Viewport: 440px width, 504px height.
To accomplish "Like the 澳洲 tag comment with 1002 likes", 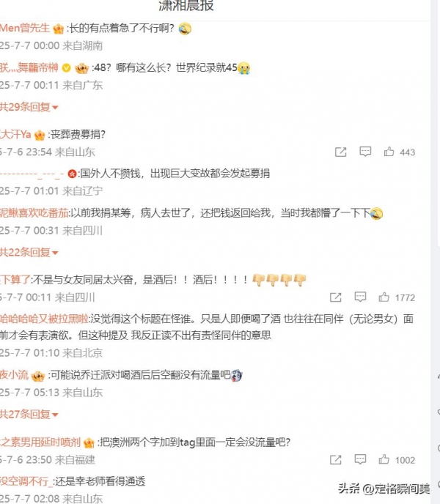I will (384, 459).
